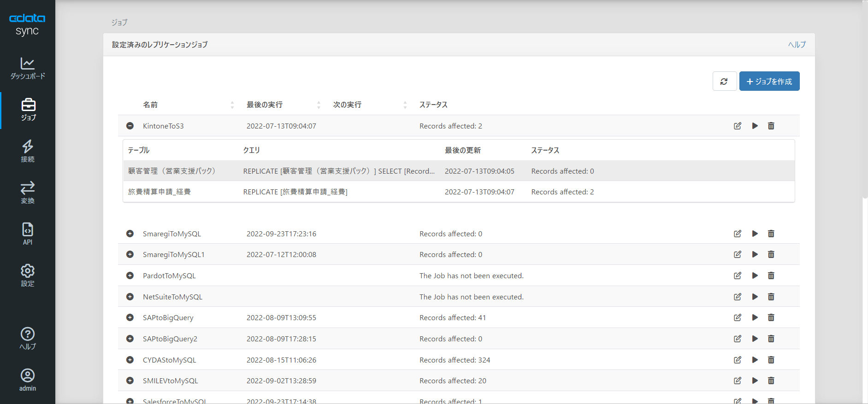
Task: Delete the CYDAStoMySQL job
Action: pos(771,360)
